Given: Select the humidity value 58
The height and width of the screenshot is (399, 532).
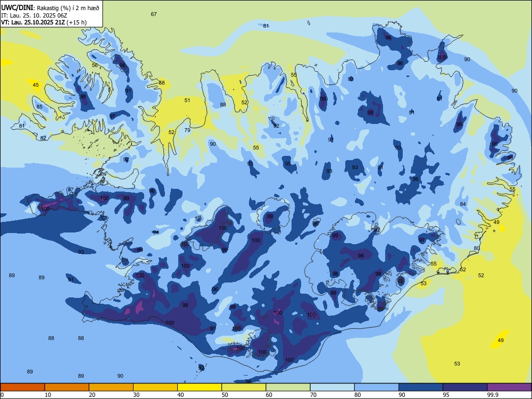Looking at the screenshot, I should pyautogui.click(x=162, y=83).
